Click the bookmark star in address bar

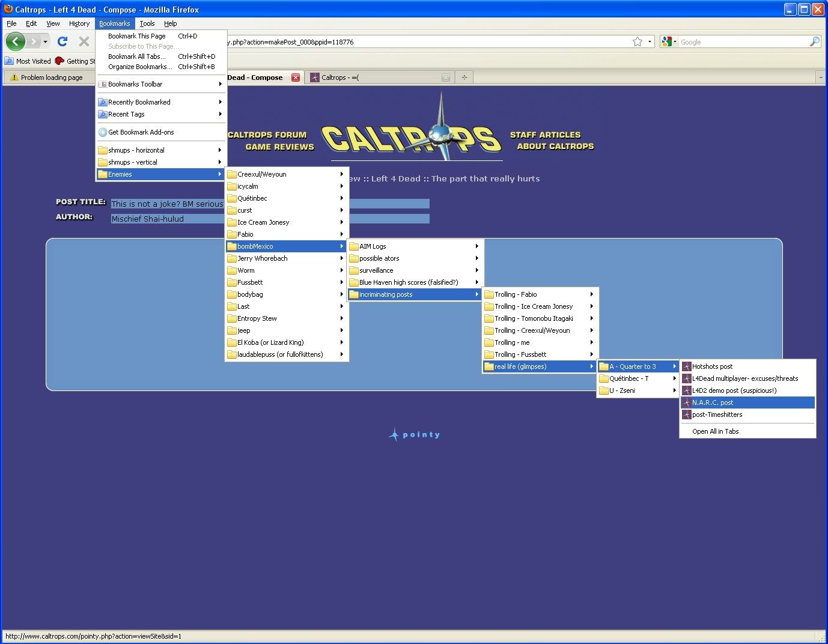(x=638, y=42)
